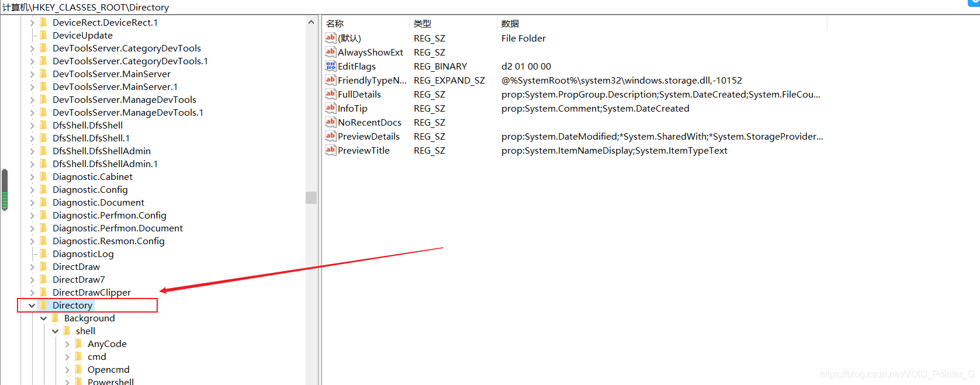Click the string icon beside AlwaysShowExt
The width and height of the screenshot is (980, 385).
[x=331, y=52]
